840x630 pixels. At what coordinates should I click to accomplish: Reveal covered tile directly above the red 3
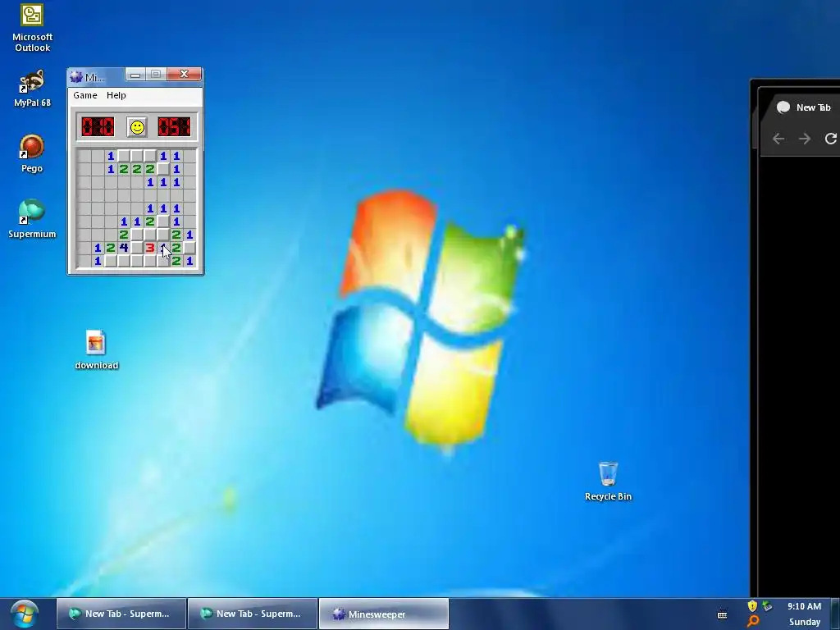pyautogui.click(x=150, y=235)
